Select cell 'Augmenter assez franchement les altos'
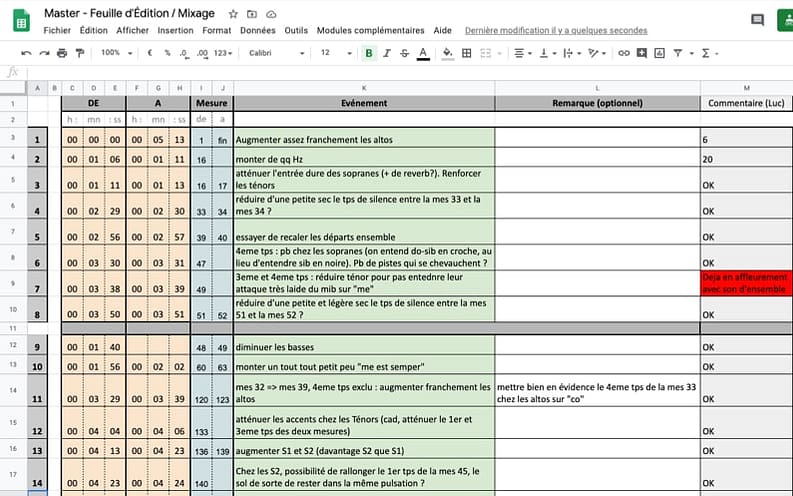 click(x=364, y=138)
